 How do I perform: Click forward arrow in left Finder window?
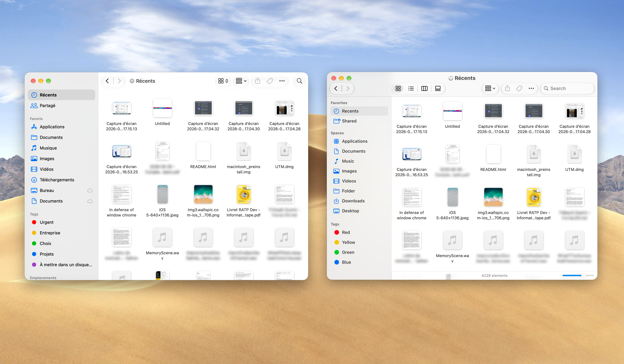[119, 81]
